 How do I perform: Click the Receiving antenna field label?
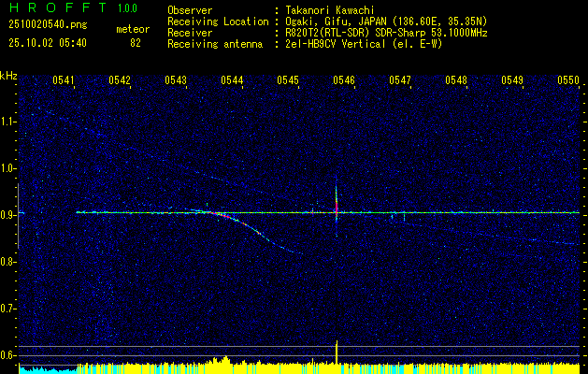tap(215, 44)
